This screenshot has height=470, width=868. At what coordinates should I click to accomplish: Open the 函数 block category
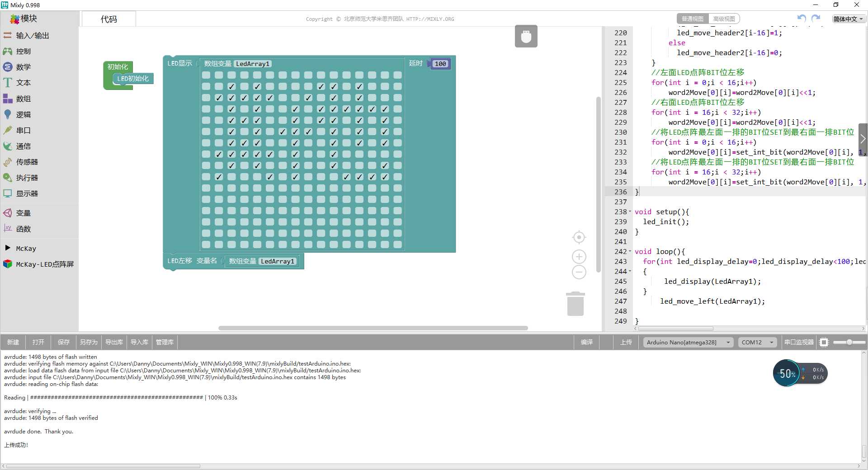24,229
